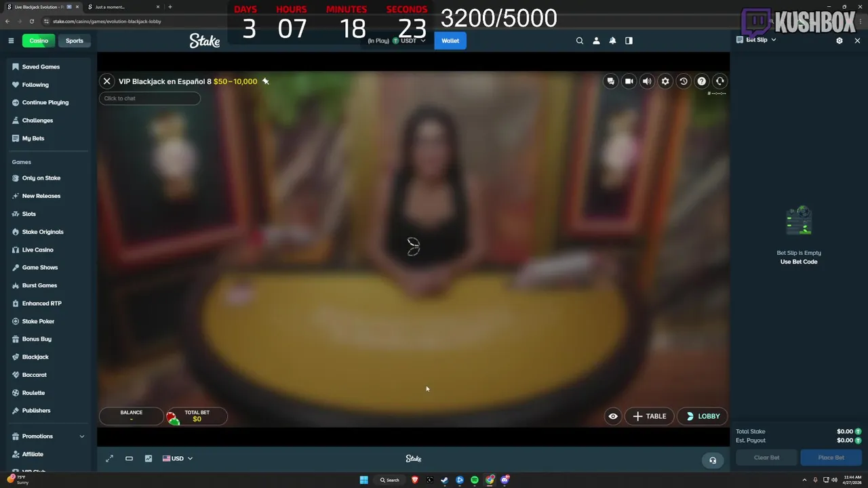Open Windows Start menu
The height and width of the screenshot is (488, 868).
364,480
